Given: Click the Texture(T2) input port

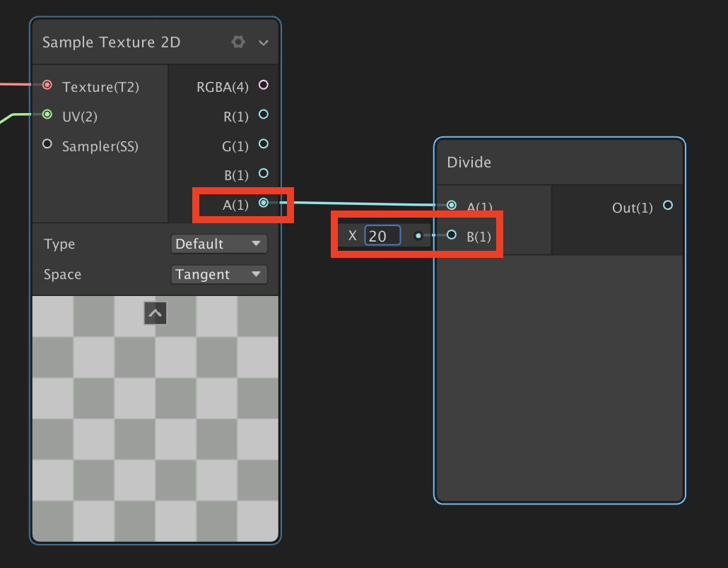Looking at the screenshot, I should pyautogui.click(x=47, y=85).
